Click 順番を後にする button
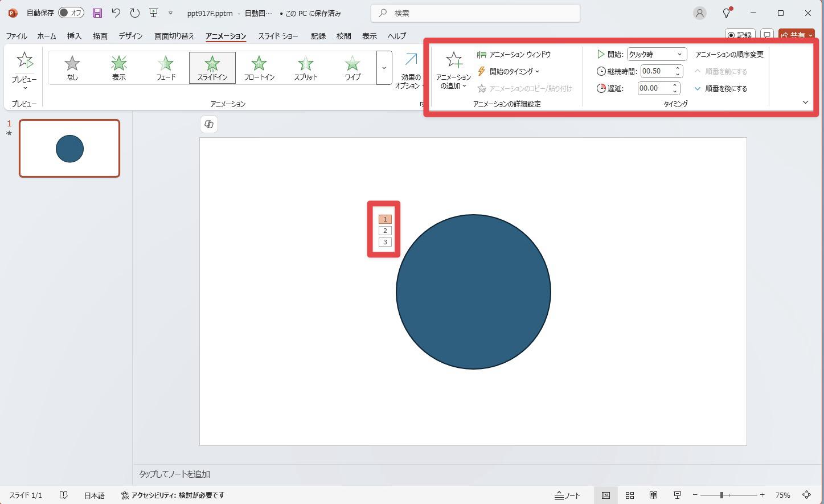 (x=721, y=88)
